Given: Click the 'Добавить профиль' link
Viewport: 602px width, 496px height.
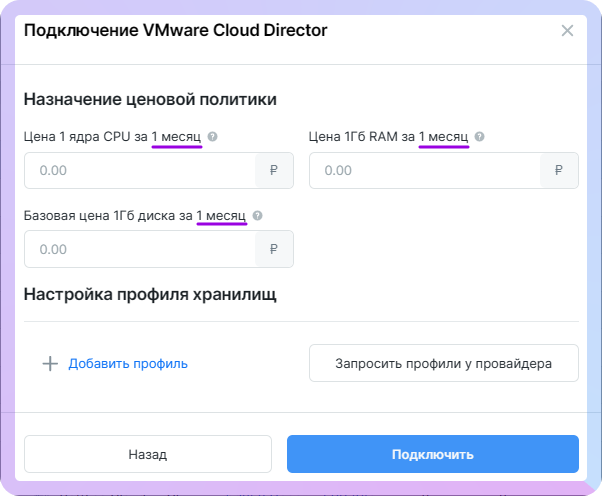Looking at the screenshot, I should coord(128,364).
